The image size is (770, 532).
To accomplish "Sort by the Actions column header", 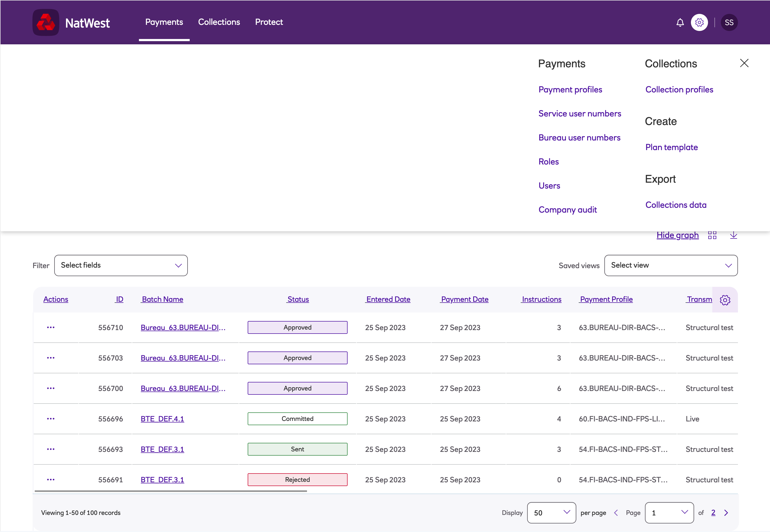I will point(56,299).
